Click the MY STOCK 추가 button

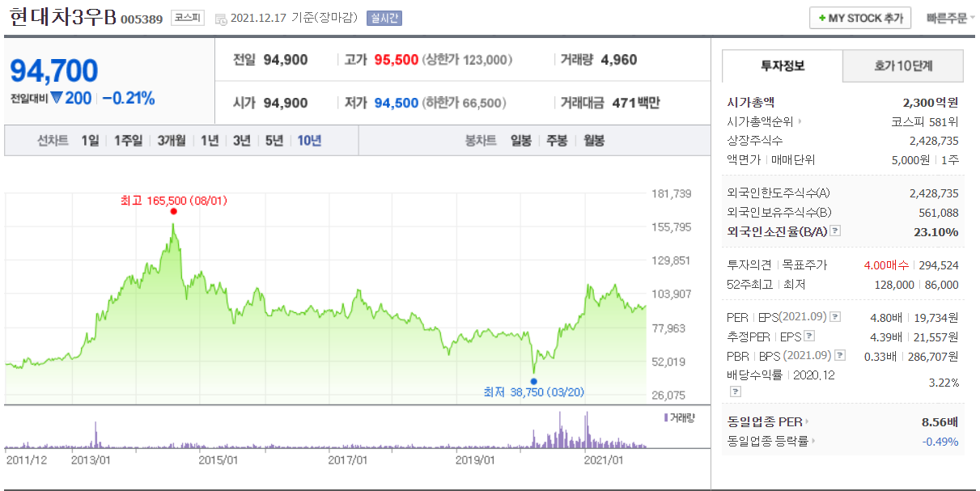pyautogui.click(x=860, y=18)
